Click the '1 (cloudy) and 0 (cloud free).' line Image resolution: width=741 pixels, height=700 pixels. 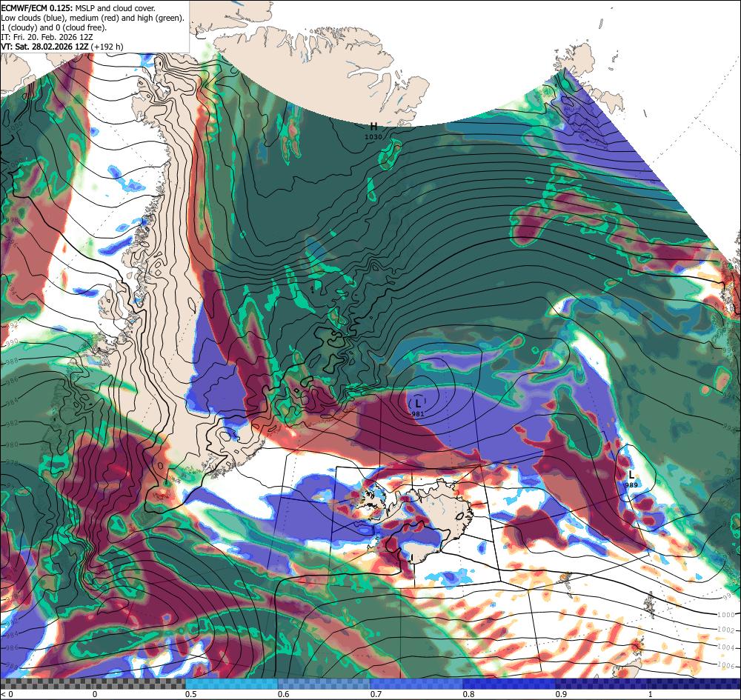(54, 27)
